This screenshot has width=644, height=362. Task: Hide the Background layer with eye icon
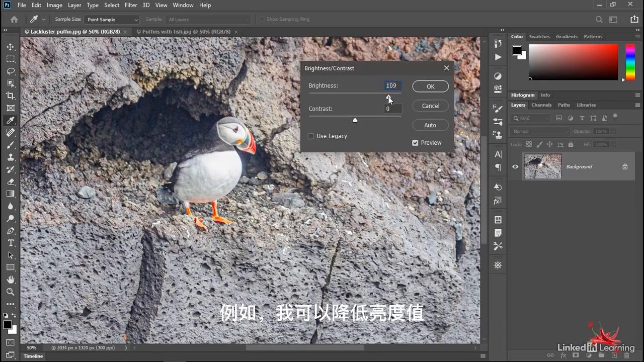pyautogui.click(x=515, y=166)
